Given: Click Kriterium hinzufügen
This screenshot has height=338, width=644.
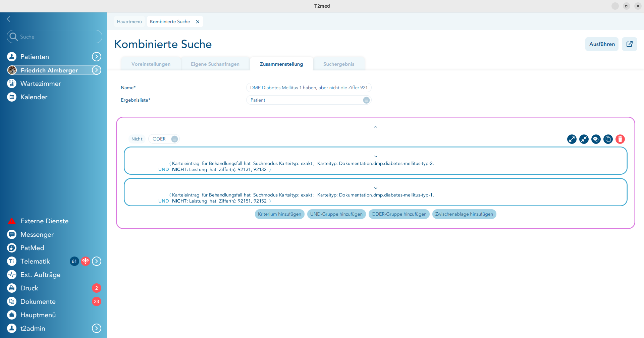Looking at the screenshot, I should click(x=280, y=214).
